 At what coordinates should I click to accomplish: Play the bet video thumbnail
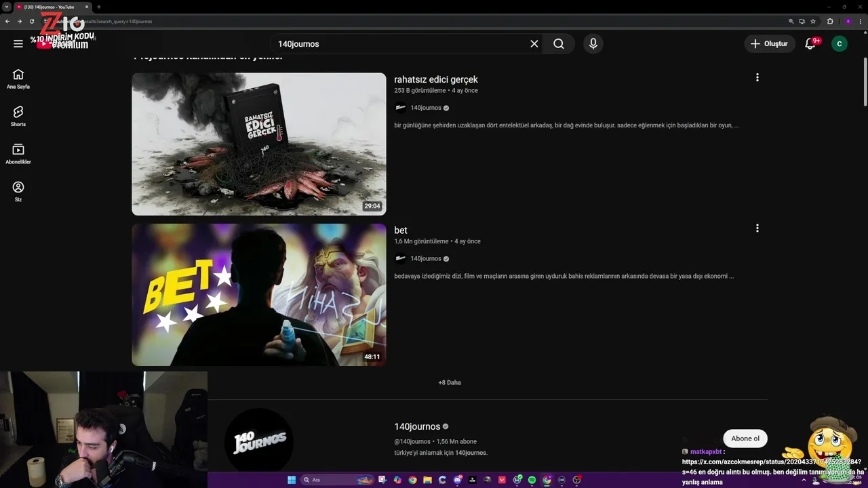click(259, 295)
